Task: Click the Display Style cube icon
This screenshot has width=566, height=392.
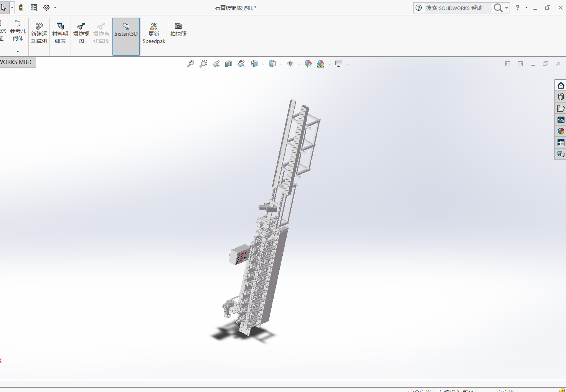Action: coord(272,64)
